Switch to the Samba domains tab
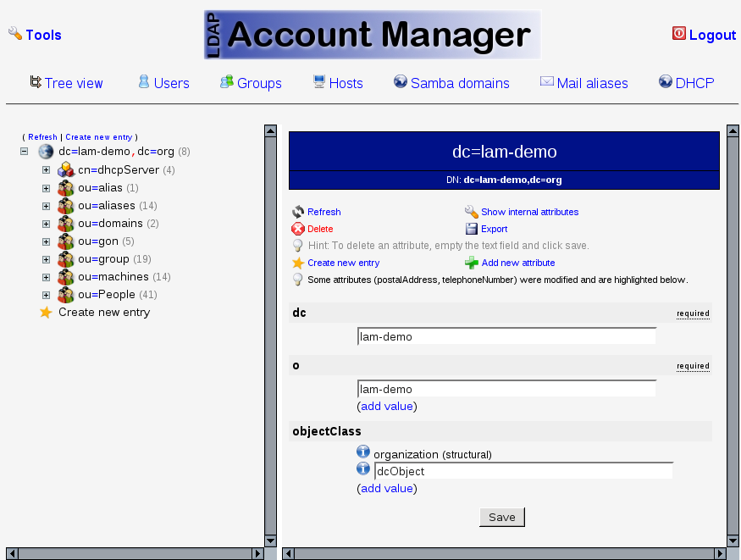Image resolution: width=741 pixels, height=560 pixels. (x=451, y=83)
